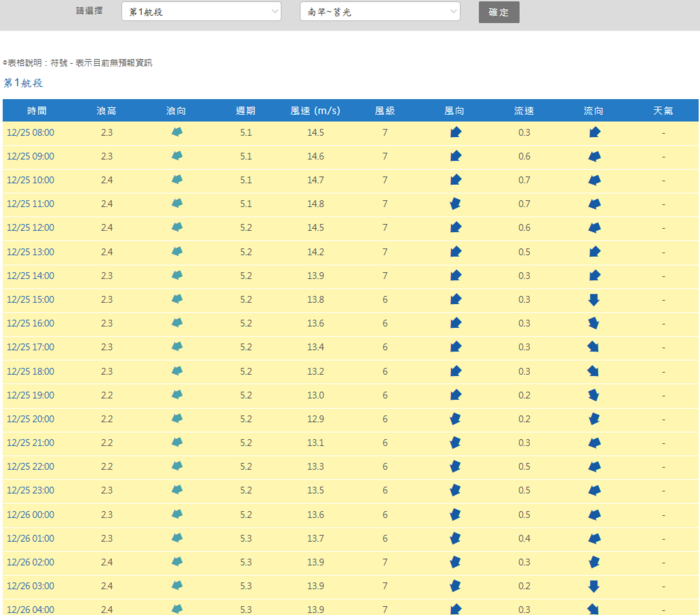
Task: Select the 風速 (m/s) column header
Action: click(x=315, y=110)
